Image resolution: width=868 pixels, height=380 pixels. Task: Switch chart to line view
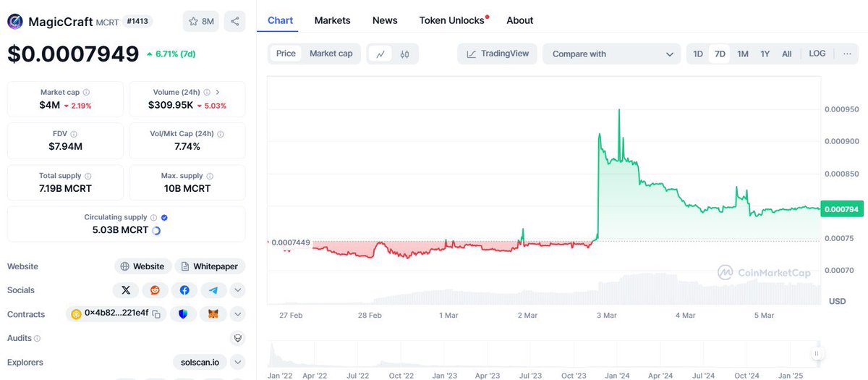pos(380,54)
